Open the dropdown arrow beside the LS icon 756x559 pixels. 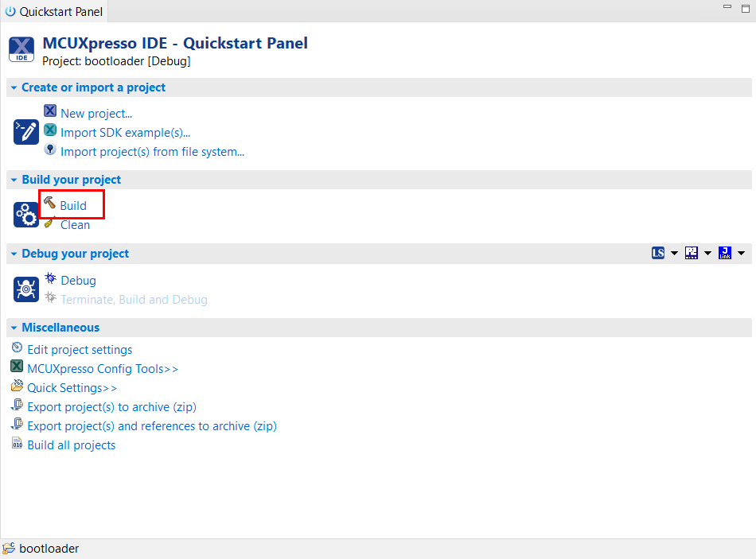click(x=674, y=254)
